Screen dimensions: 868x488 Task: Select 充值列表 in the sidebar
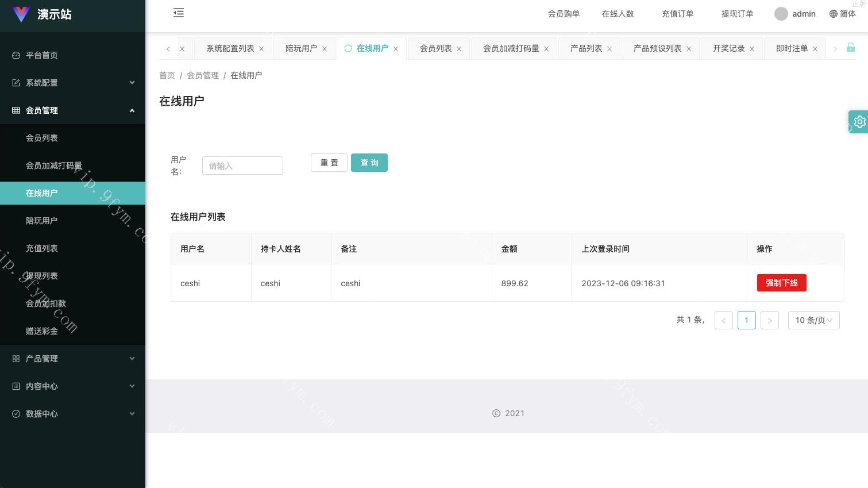(42, 248)
